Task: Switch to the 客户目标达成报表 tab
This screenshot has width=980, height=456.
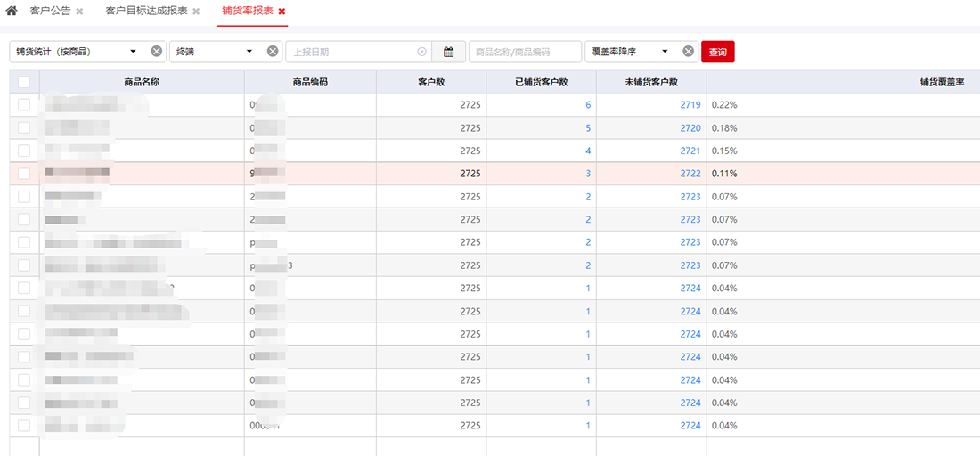Action: pyautogui.click(x=146, y=12)
